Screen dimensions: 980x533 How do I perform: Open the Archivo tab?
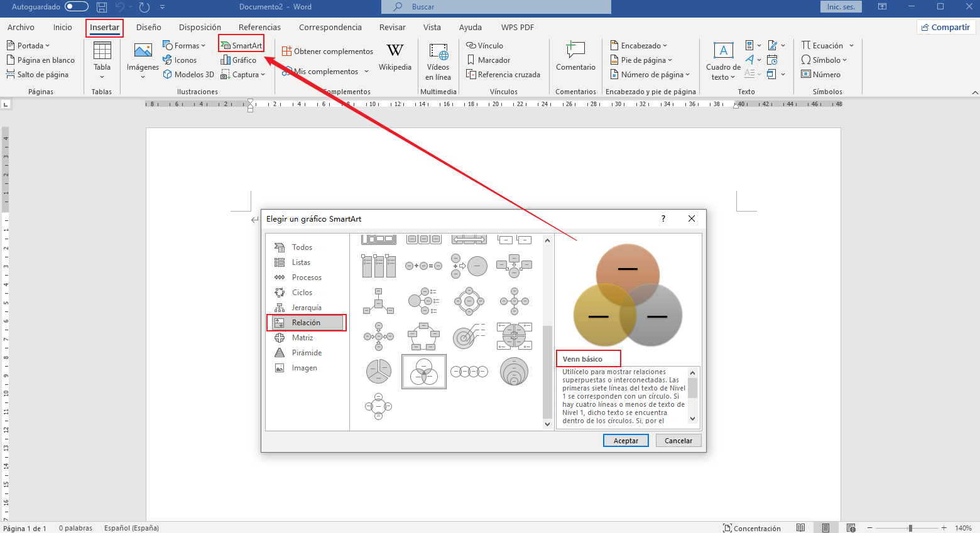(21, 28)
